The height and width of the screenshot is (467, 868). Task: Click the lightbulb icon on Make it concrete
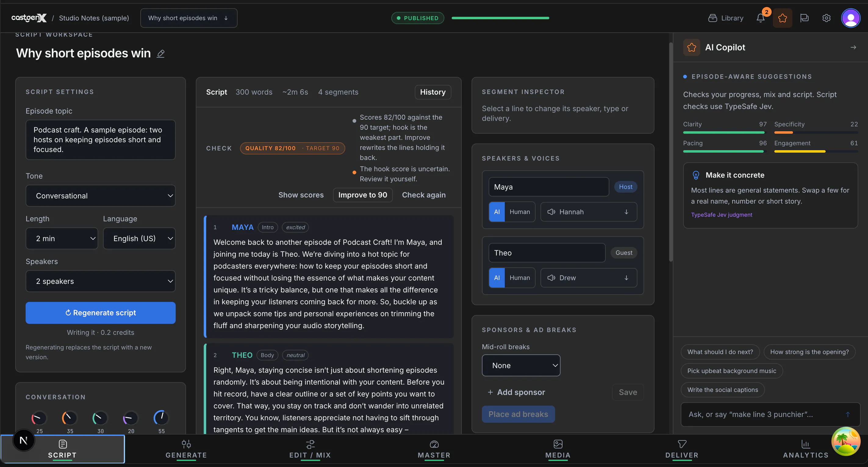[696, 175]
